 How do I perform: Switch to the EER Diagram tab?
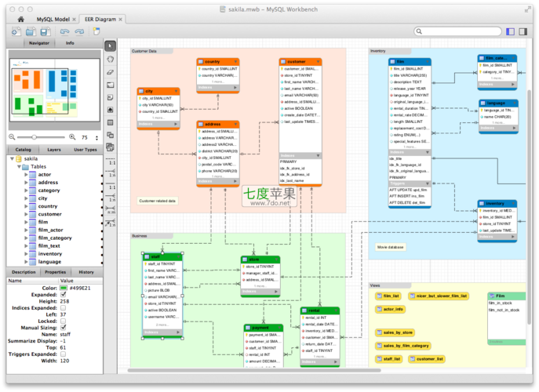(x=100, y=20)
